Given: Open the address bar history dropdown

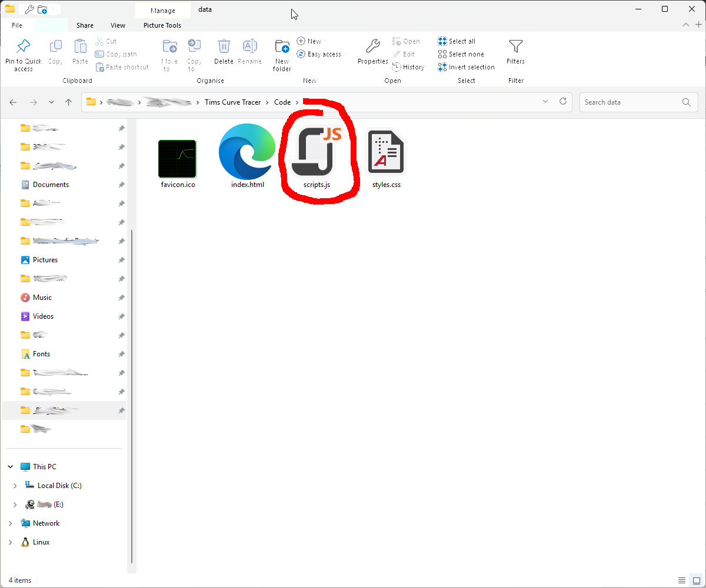Looking at the screenshot, I should 545,102.
